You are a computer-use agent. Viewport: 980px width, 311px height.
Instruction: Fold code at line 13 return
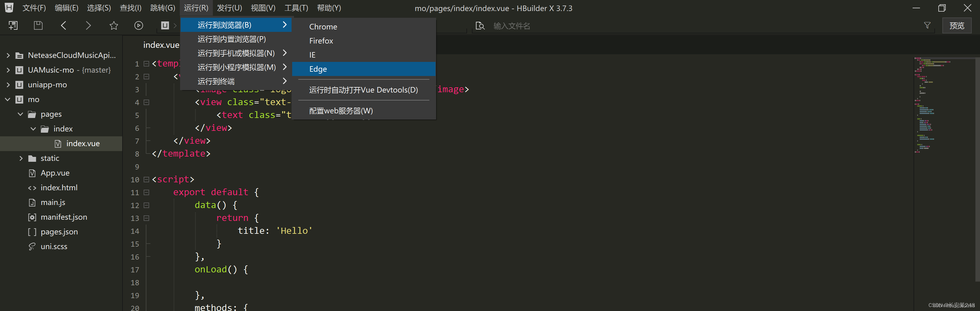(146, 218)
